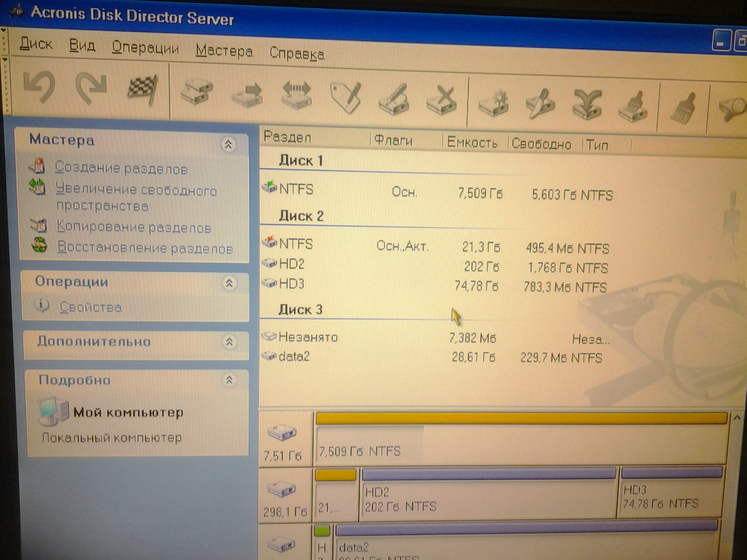Viewport: 747px width, 560px height.
Task: Click the Create partition star icon
Action: pos(494,104)
